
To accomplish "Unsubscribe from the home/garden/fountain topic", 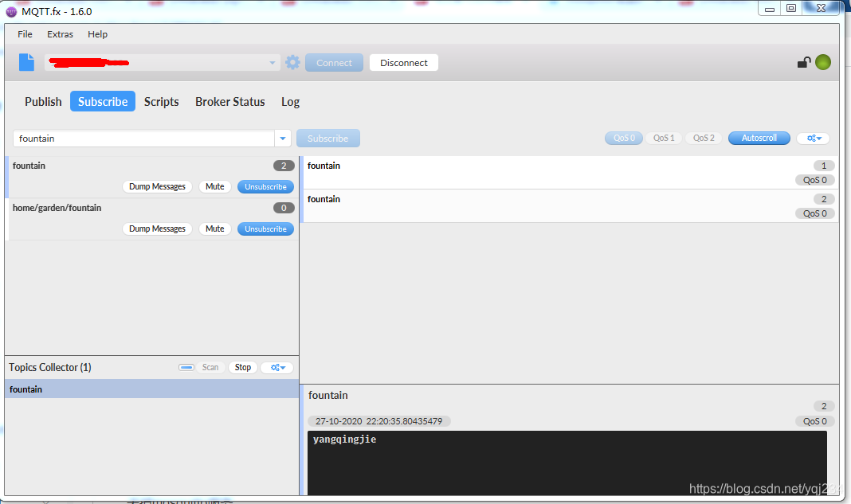I will [x=265, y=229].
